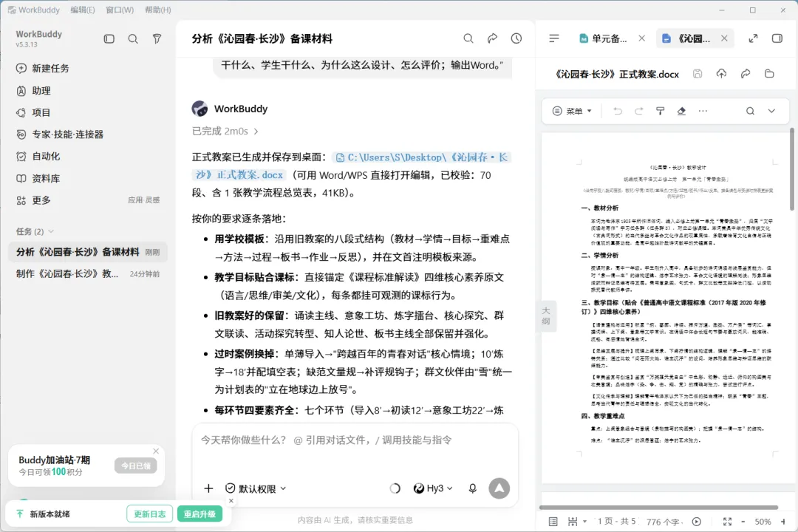This screenshot has height=532, width=798.
Task: Redo the document edit
Action: [x=638, y=111]
